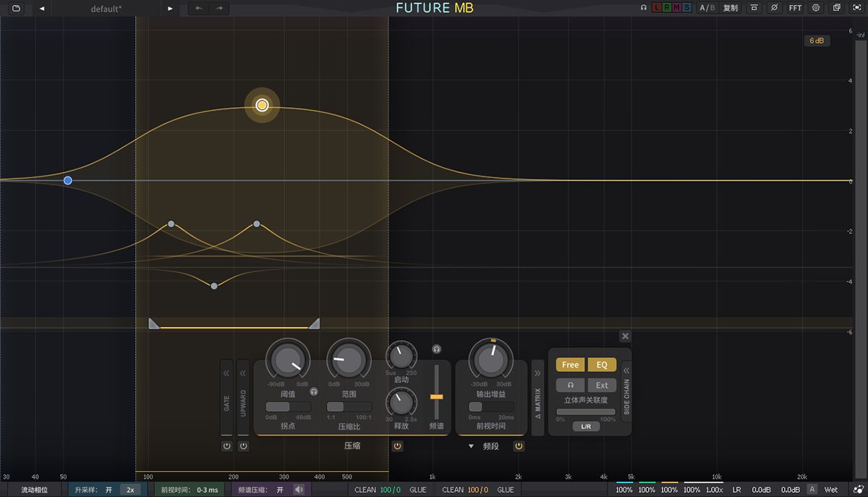Image resolution: width=868 pixels, height=497 pixels.
Task: Click the 复制 (copy) button
Action: (731, 8)
